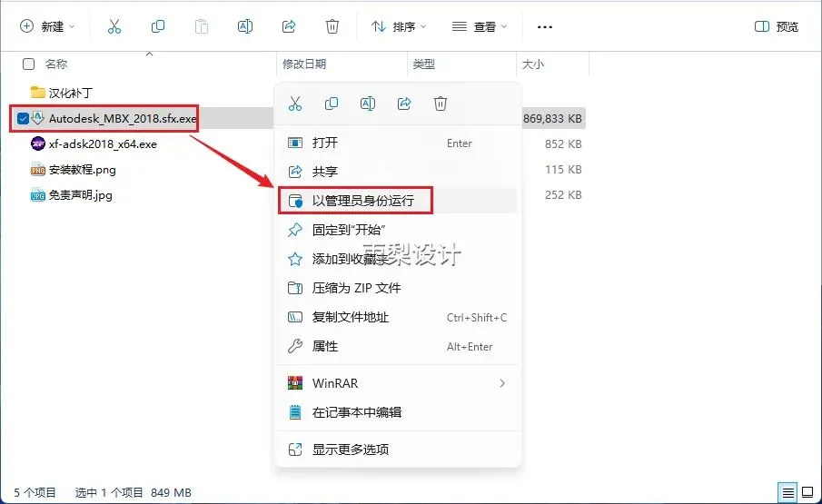The width and height of the screenshot is (822, 504).
Task: Click the Rename icon in the top toolbar
Action: (x=245, y=26)
